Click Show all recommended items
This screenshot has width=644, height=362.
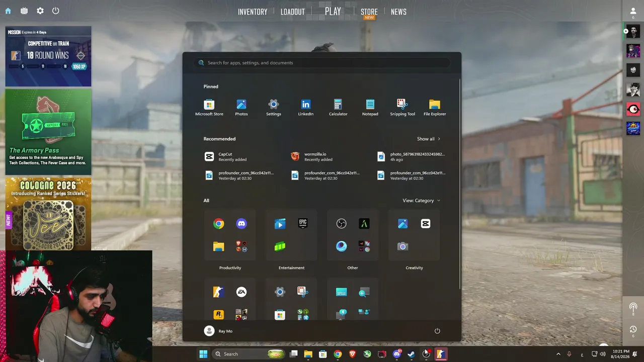[429, 139]
